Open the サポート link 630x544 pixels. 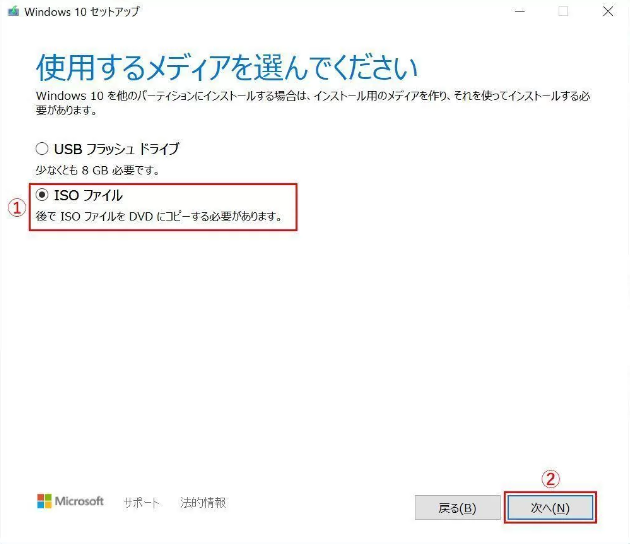click(x=141, y=502)
